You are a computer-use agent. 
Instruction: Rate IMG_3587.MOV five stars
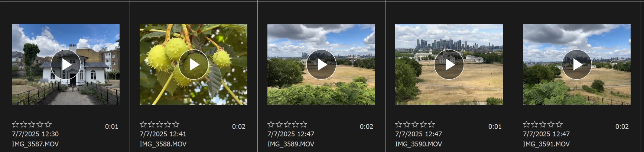click(48, 124)
